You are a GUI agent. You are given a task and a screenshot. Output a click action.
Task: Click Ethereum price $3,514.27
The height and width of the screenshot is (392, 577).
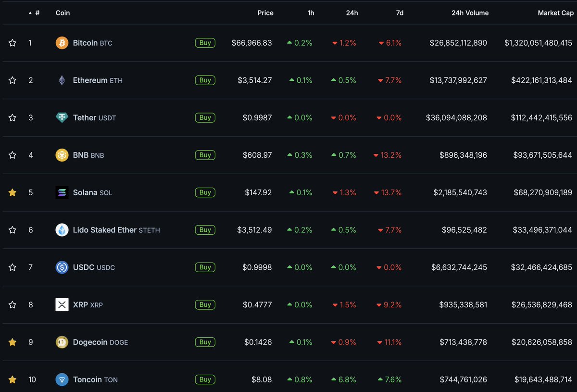tap(255, 80)
